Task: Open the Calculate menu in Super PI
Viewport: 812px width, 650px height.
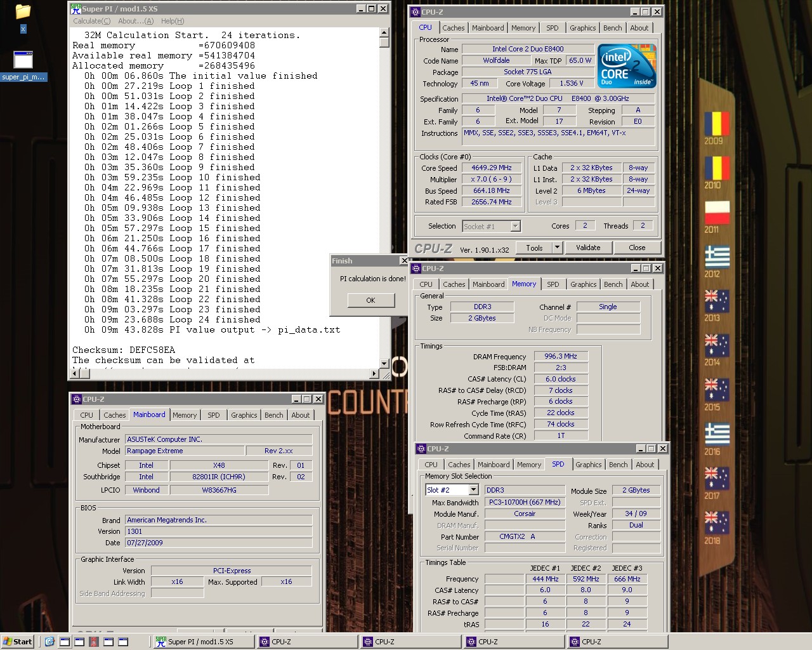Action: [93, 21]
